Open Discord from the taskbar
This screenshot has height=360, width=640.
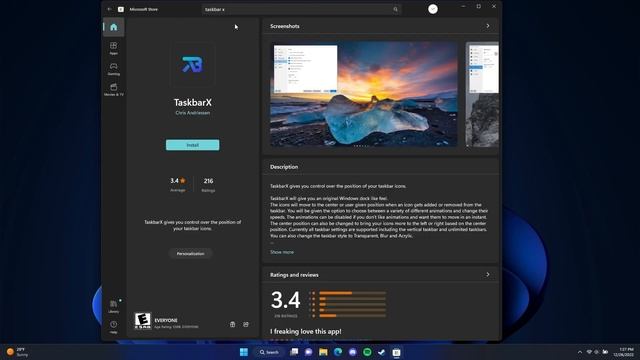click(353, 352)
